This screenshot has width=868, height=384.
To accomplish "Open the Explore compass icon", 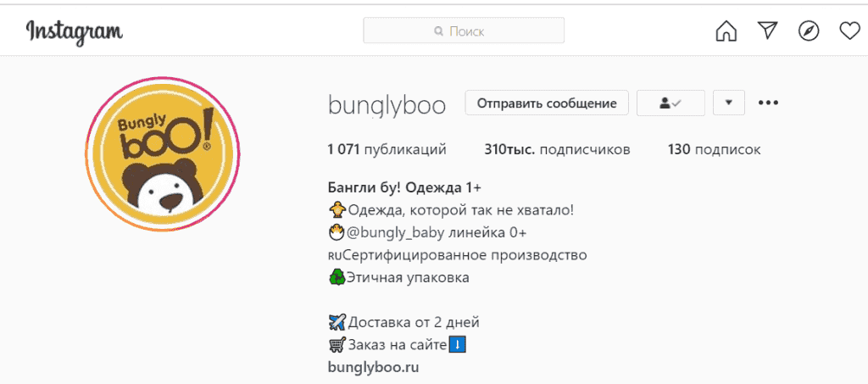I will (x=808, y=31).
